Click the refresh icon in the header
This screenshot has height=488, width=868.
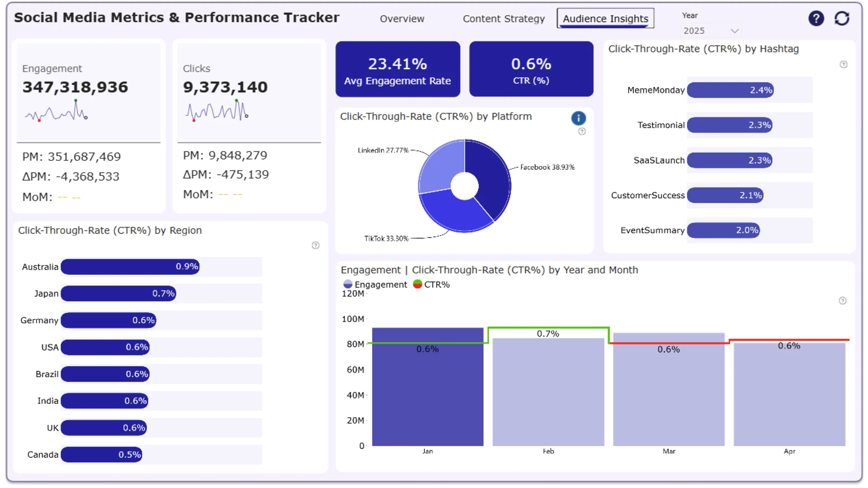coord(842,19)
